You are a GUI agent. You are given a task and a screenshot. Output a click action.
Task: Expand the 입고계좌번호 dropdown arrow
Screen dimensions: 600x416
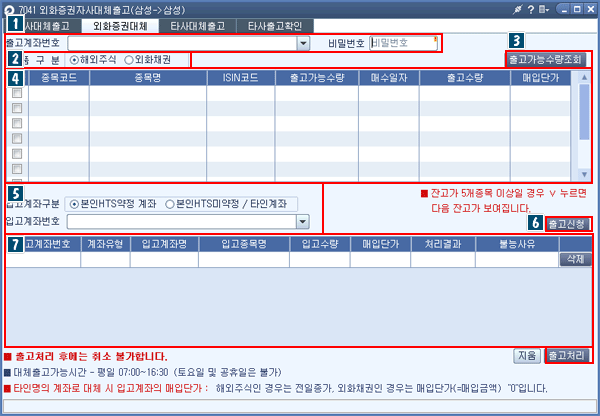click(303, 222)
